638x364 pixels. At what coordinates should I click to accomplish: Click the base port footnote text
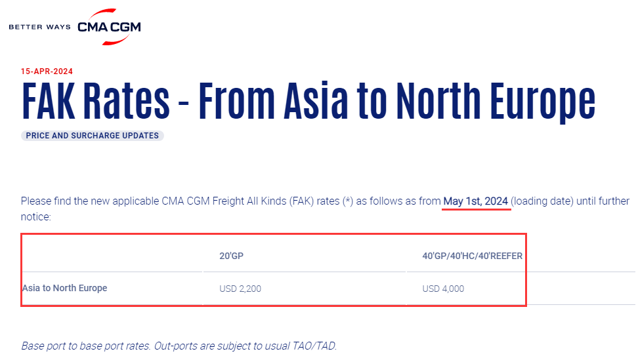point(179,346)
